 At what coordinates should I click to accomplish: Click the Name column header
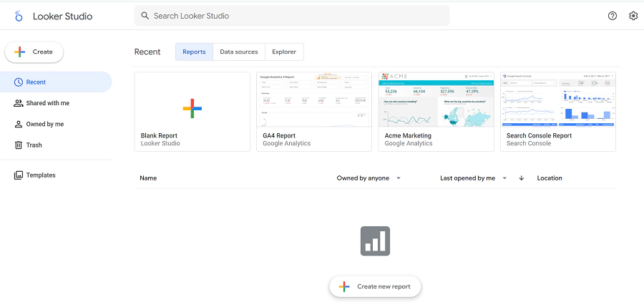tap(148, 178)
